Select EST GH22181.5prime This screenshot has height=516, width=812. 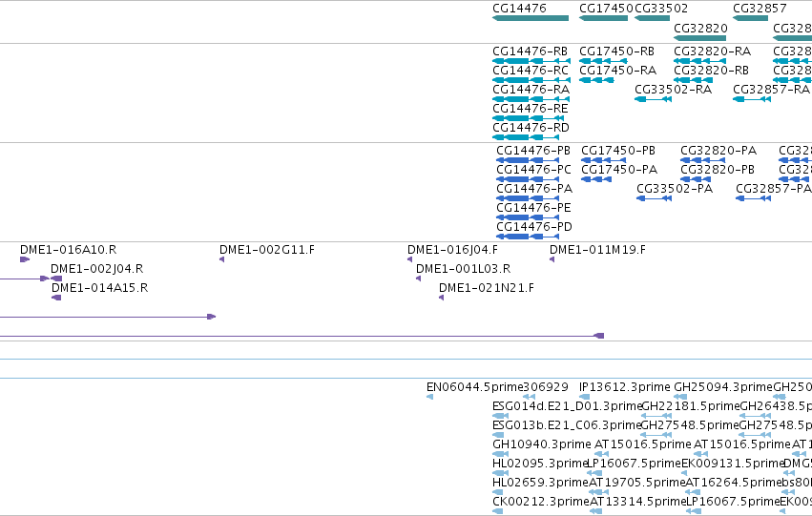point(690,406)
